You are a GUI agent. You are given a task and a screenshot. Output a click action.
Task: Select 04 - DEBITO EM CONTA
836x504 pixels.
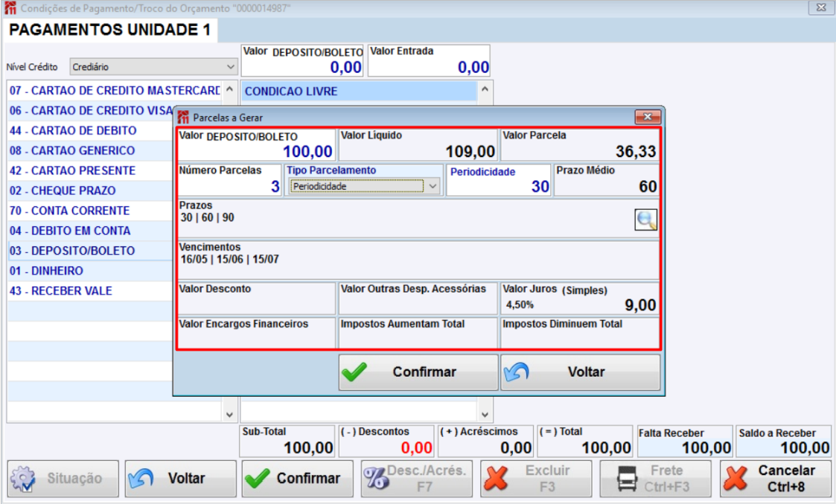(x=91, y=231)
